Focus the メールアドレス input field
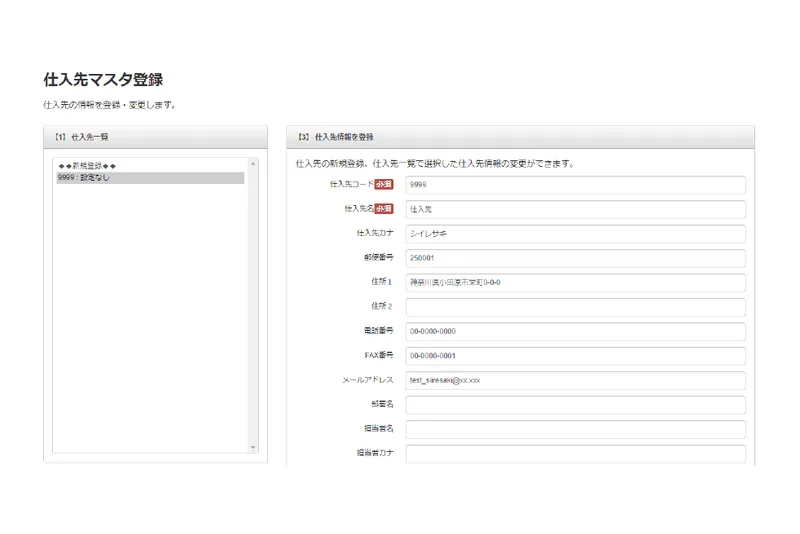The width and height of the screenshot is (800, 534). pyautogui.click(x=576, y=380)
